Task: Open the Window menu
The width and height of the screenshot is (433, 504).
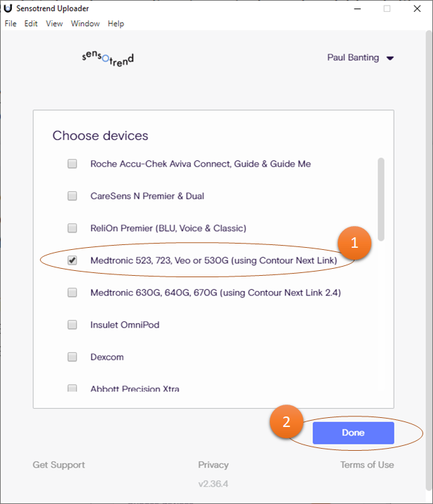Action: (85, 24)
